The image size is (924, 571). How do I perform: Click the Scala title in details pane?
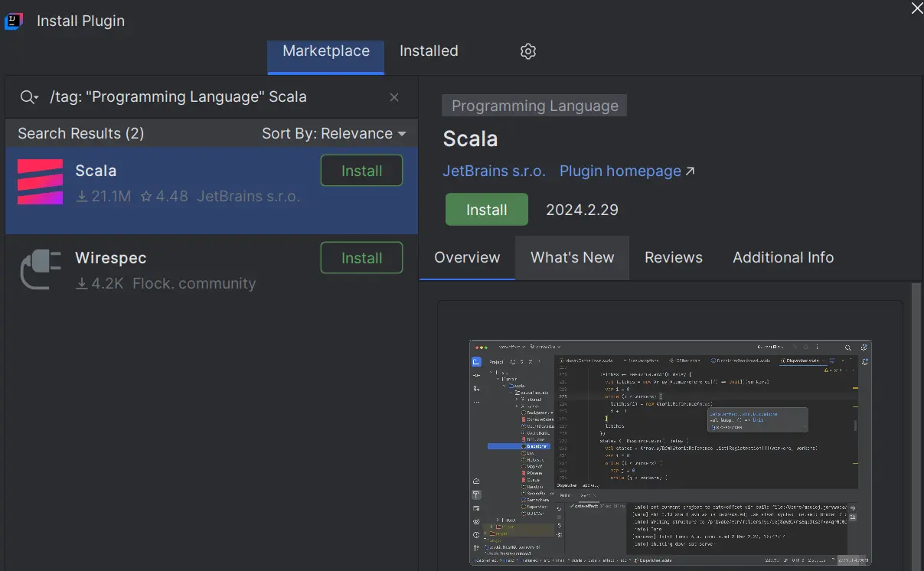470,139
